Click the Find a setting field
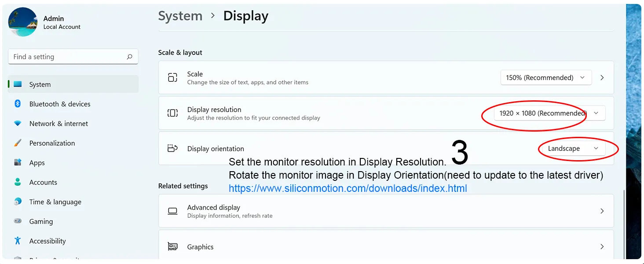 66,57
